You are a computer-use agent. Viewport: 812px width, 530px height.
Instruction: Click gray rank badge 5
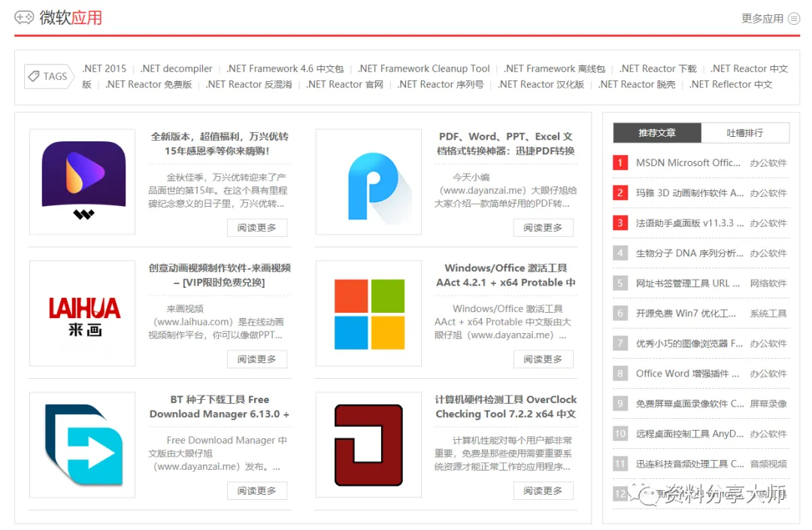coord(620,283)
